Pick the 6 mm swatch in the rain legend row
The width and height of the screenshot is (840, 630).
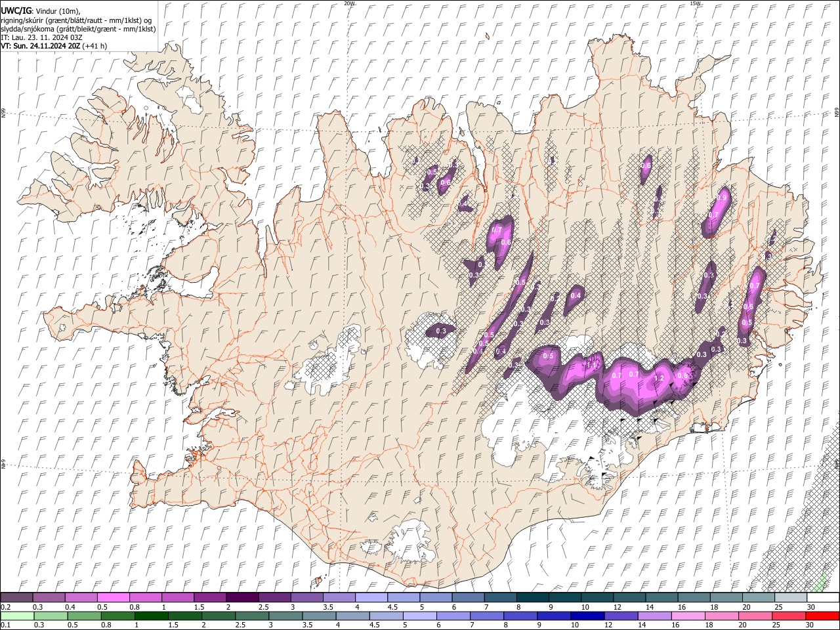pos(453,616)
